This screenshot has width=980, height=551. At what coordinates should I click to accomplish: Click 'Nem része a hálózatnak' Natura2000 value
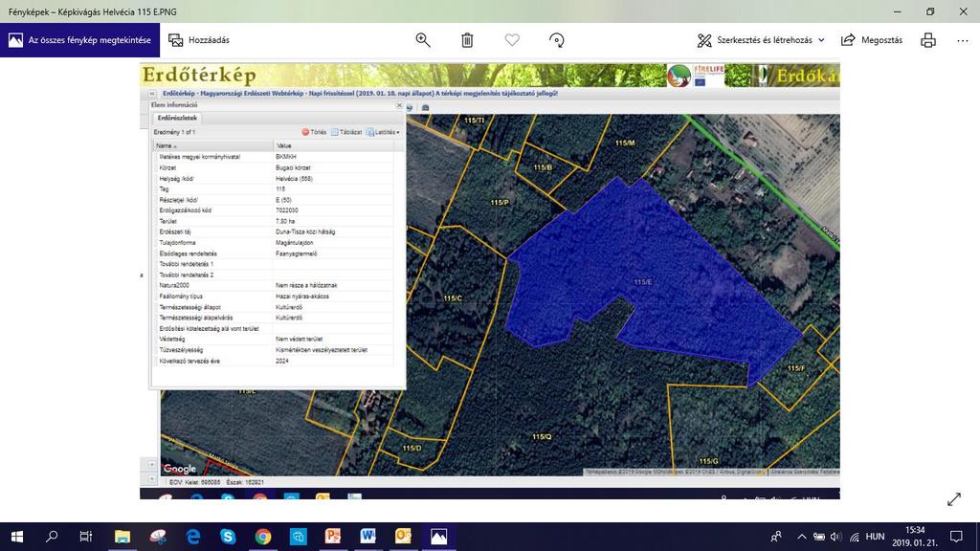pos(306,285)
